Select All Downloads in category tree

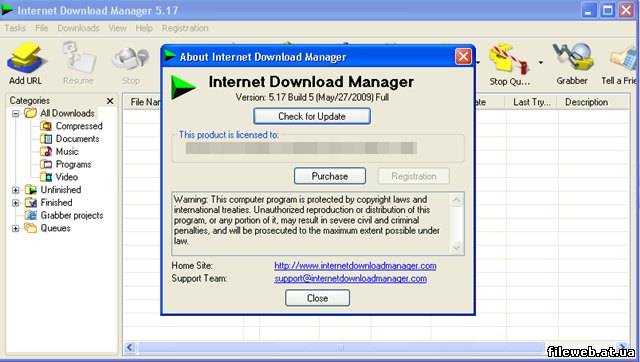(x=60, y=113)
